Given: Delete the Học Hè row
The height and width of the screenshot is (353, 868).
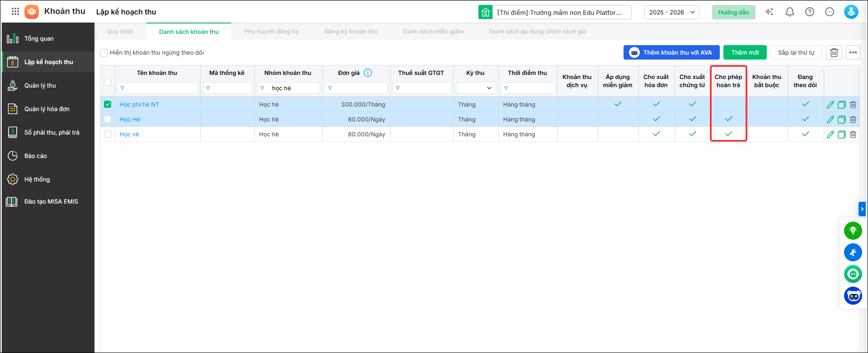Looking at the screenshot, I should pyautogui.click(x=853, y=120).
